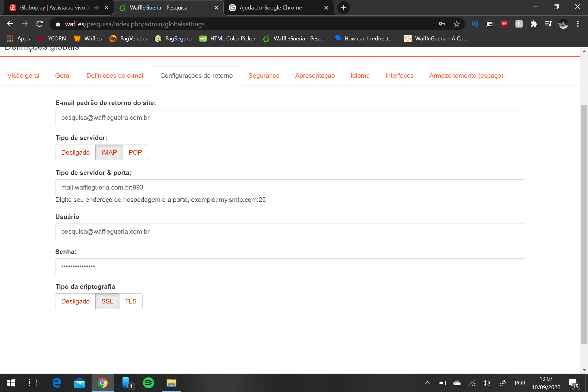Open the media control icon
Image resolution: width=588 pixels, height=392 pixels.
pyautogui.click(x=548, y=24)
